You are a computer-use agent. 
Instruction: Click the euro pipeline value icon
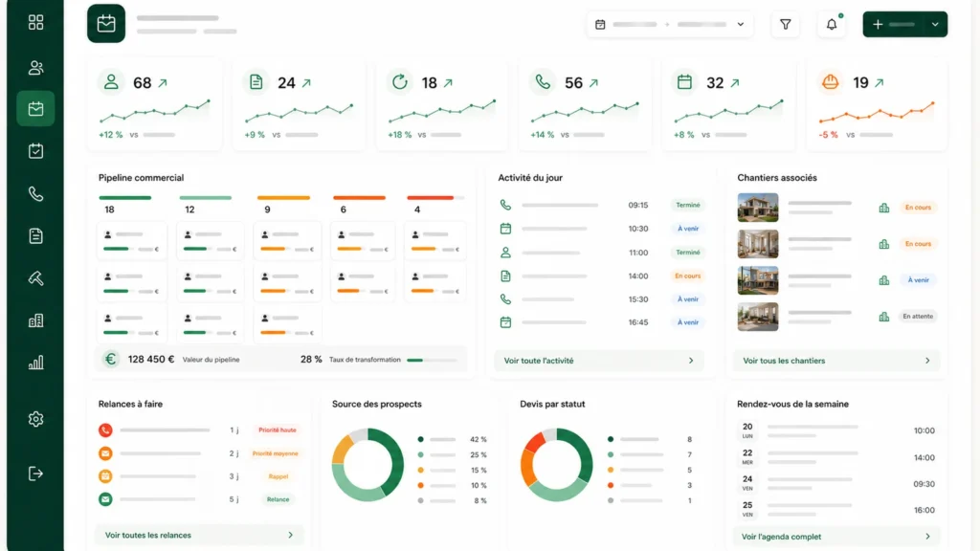pos(111,360)
